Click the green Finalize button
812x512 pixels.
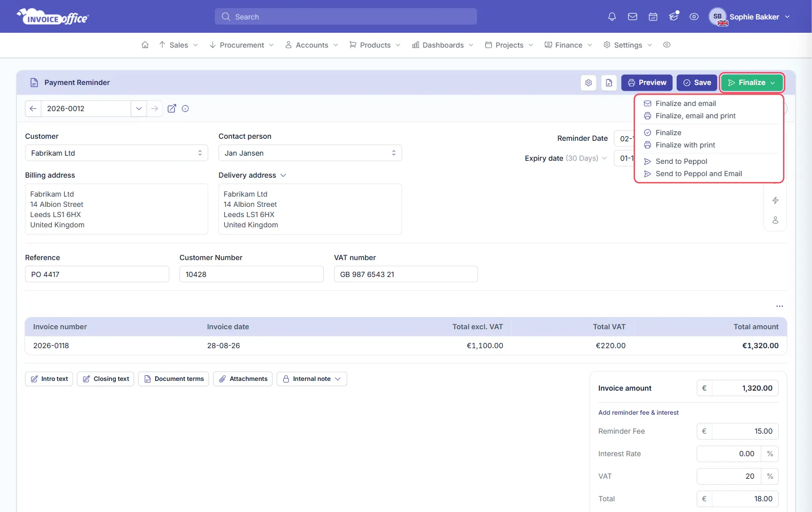coord(752,82)
